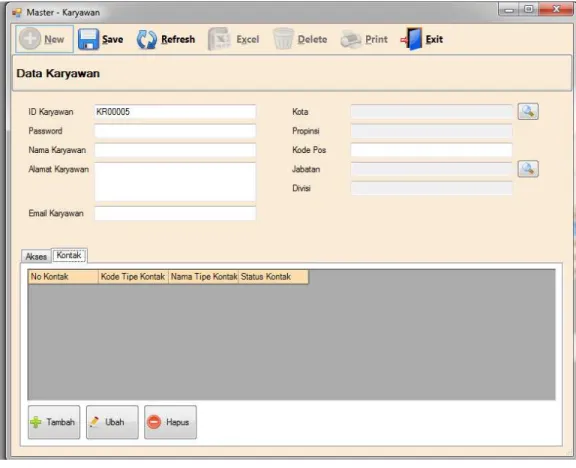Open Jabatan lookup search icon
This screenshot has height=468, width=576.
pyautogui.click(x=528, y=169)
